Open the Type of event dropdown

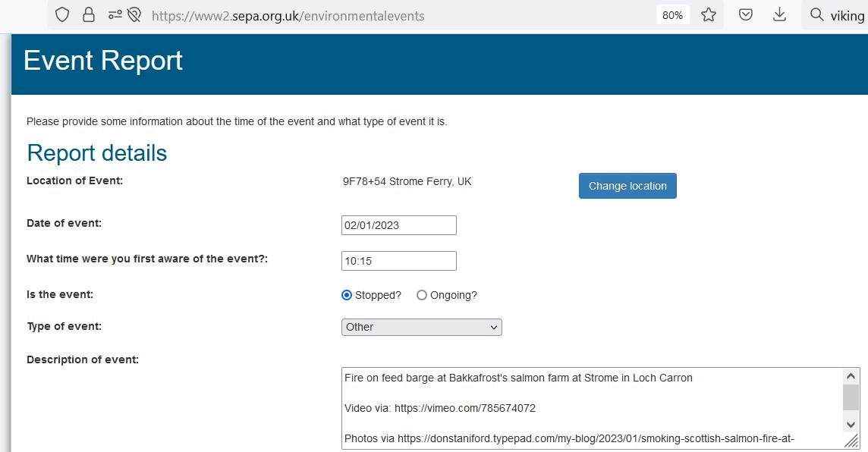(422, 327)
